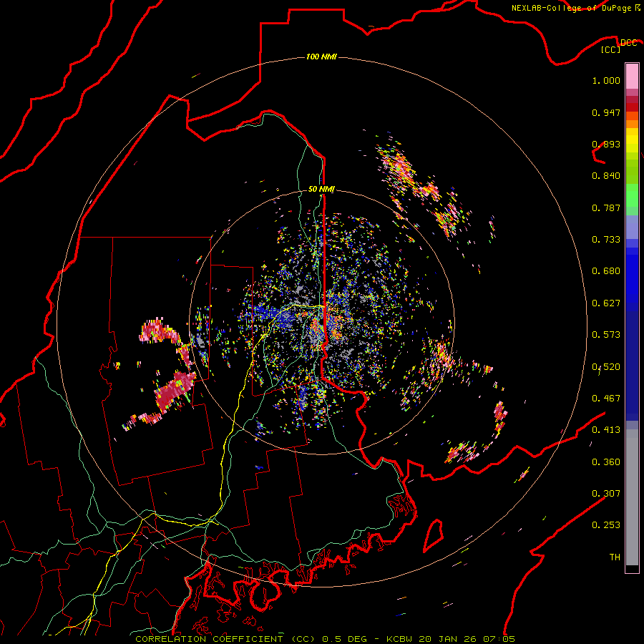644x644 pixels.
Task: Click the CORRELATION COEFFICIENT (CC) caption text
Action: (225, 639)
